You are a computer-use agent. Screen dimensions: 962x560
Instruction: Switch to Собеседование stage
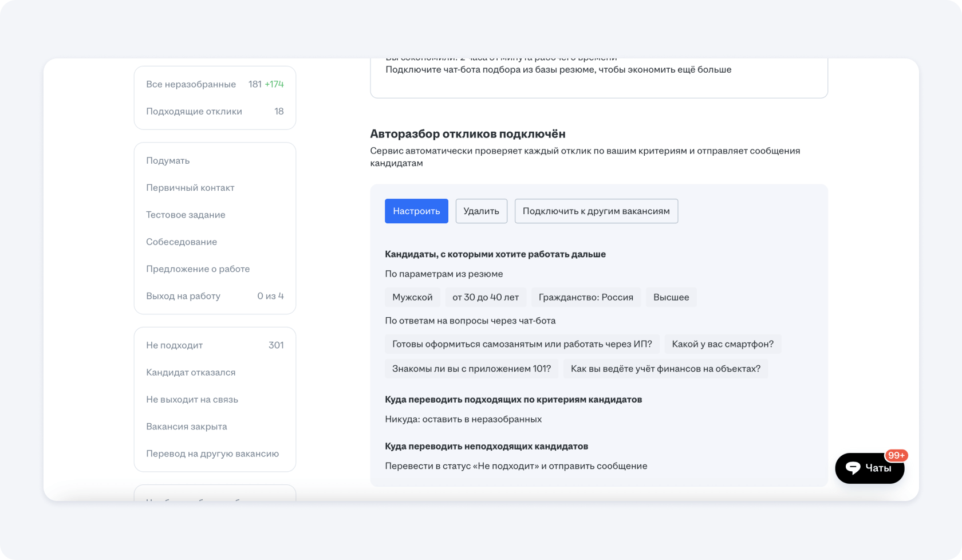(x=182, y=242)
